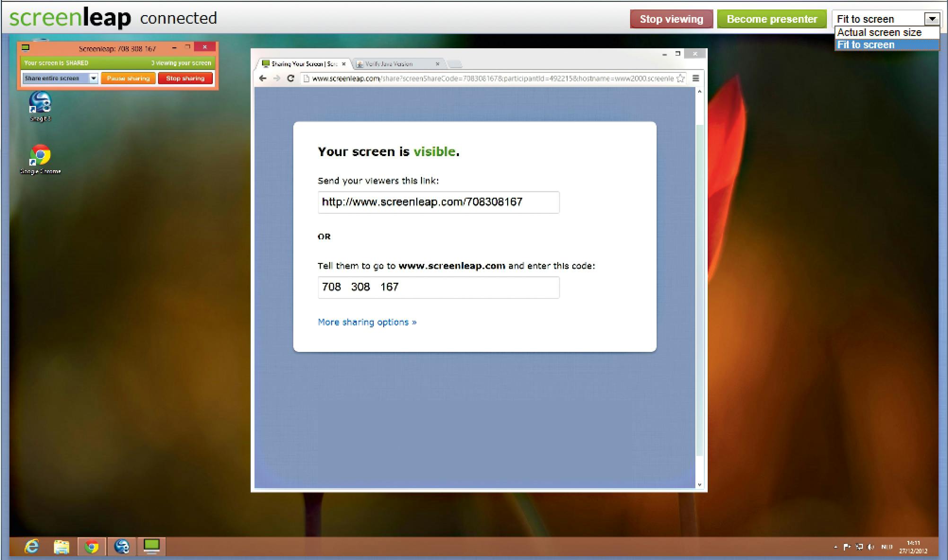Viewport: 948px width, 560px height.
Task: Open the More sharing options link
Action: pos(367,322)
